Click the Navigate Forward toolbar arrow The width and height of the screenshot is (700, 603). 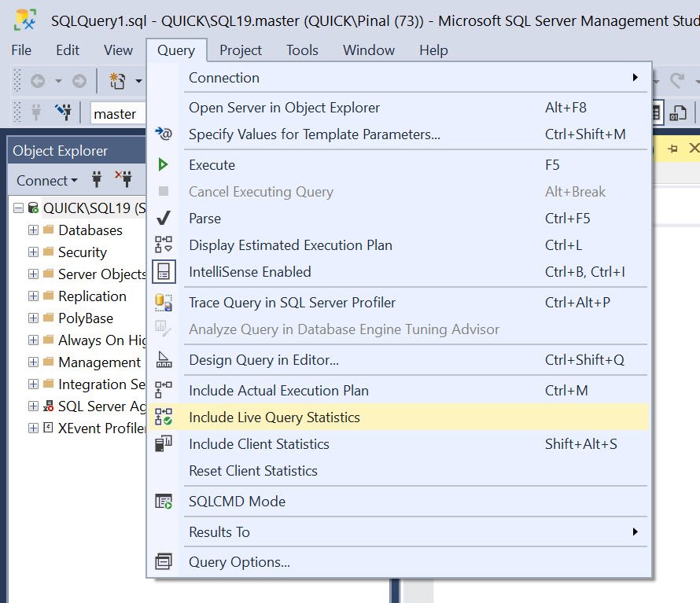pos(79,81)
